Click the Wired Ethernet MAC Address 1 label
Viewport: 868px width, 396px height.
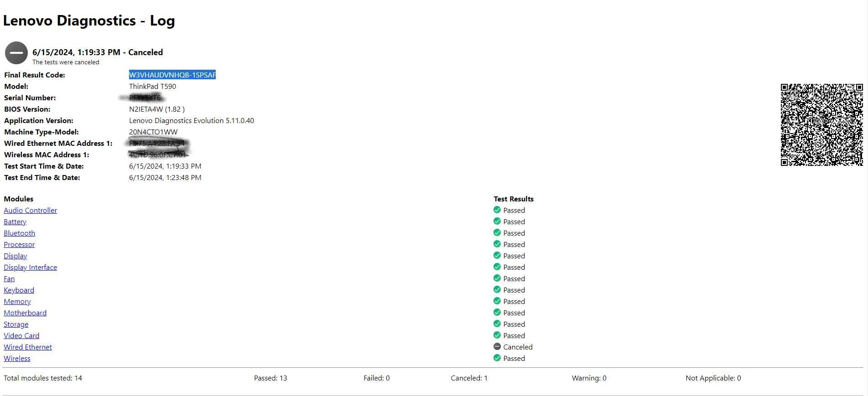[x=58, y=143]
